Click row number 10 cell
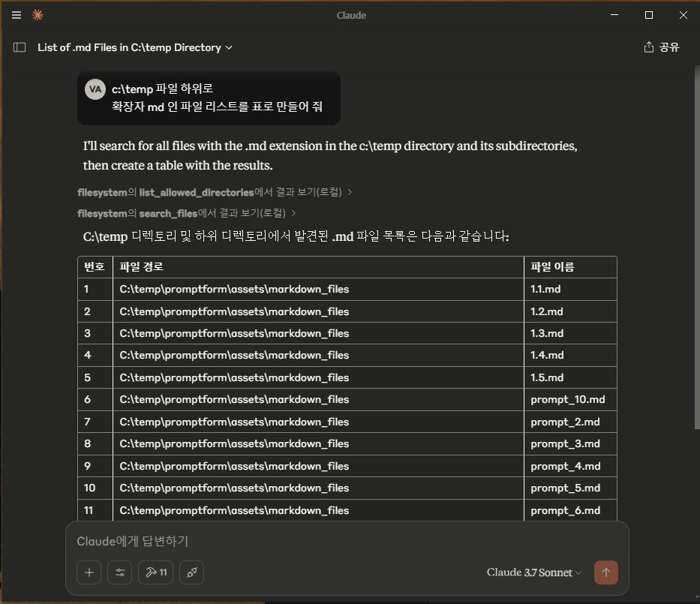700x604 pixels. (95, 488)
